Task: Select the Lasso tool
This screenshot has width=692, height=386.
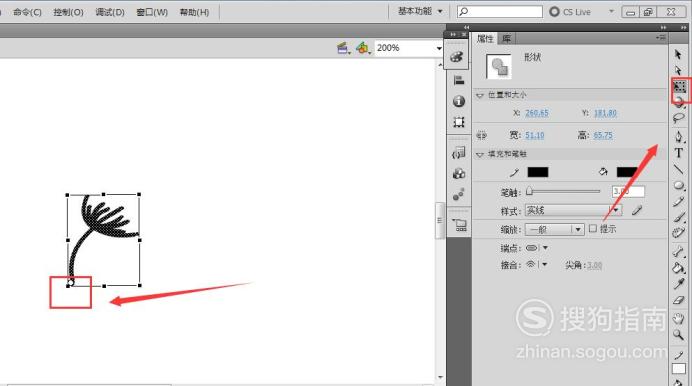Action: tap(679, 118)
